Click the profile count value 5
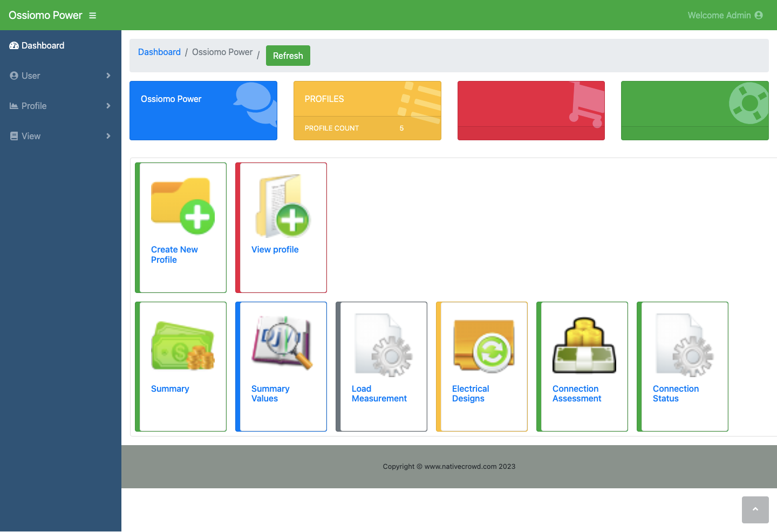 pos(401,128)
